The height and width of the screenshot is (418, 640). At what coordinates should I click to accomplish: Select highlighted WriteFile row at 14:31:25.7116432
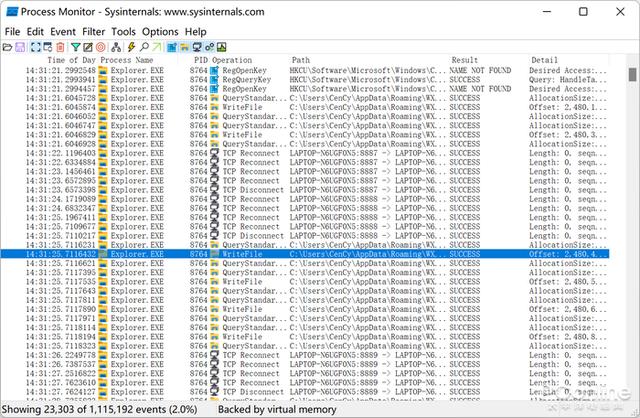pyautogui.click(x=305, y=254)
